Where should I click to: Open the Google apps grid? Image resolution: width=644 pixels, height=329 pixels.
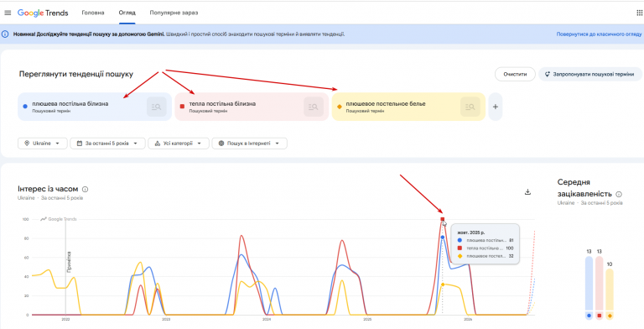click(639, 13)
